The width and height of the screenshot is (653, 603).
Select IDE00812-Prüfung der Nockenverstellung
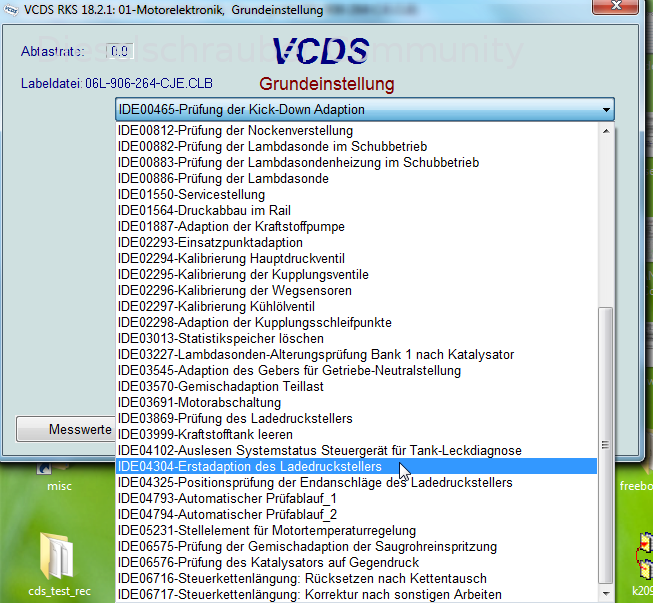pos(356,131)
